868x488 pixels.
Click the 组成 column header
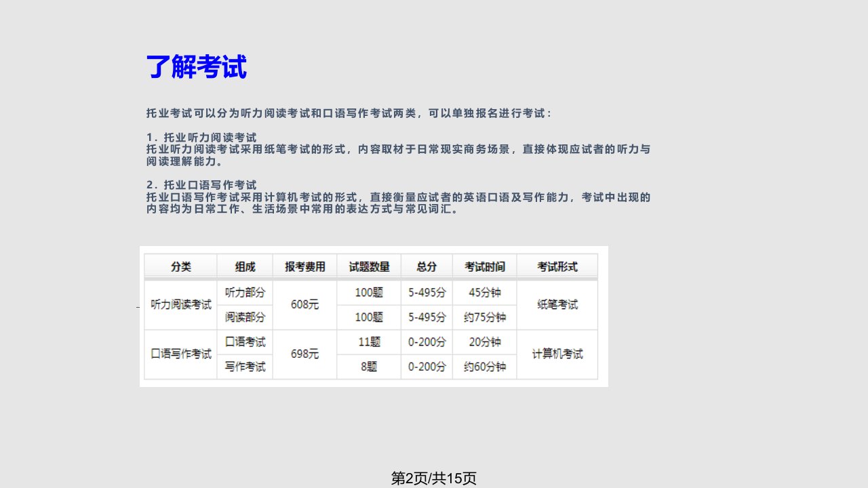point(245,266)
